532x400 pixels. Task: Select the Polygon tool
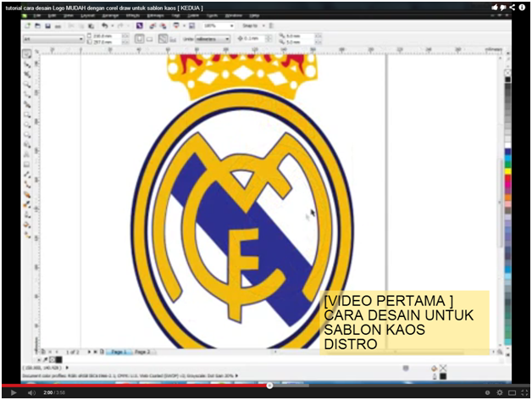tap(27, 135)
